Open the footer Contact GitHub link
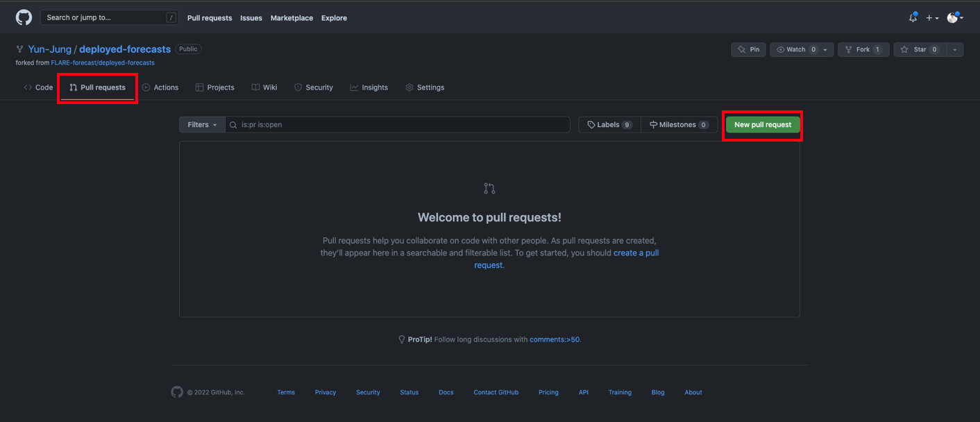Viewport: 980px width, 422px height. click(496, 392)
